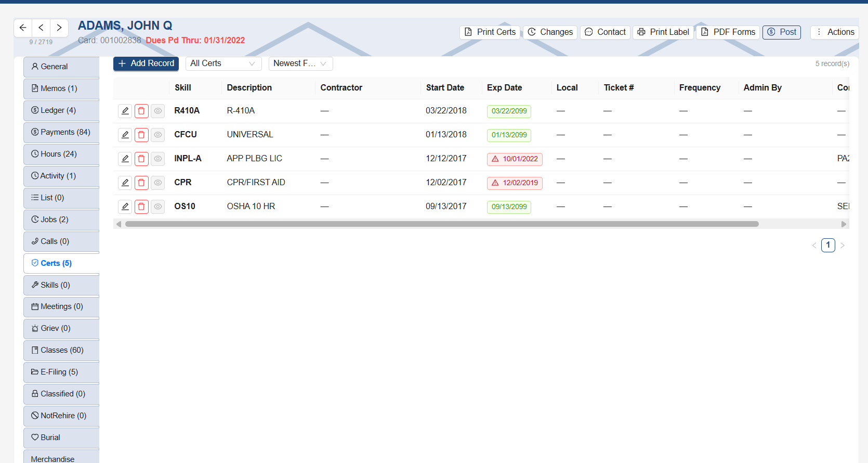
Task: Go back with the left arrow icon
Action: [x=23, y=28]
